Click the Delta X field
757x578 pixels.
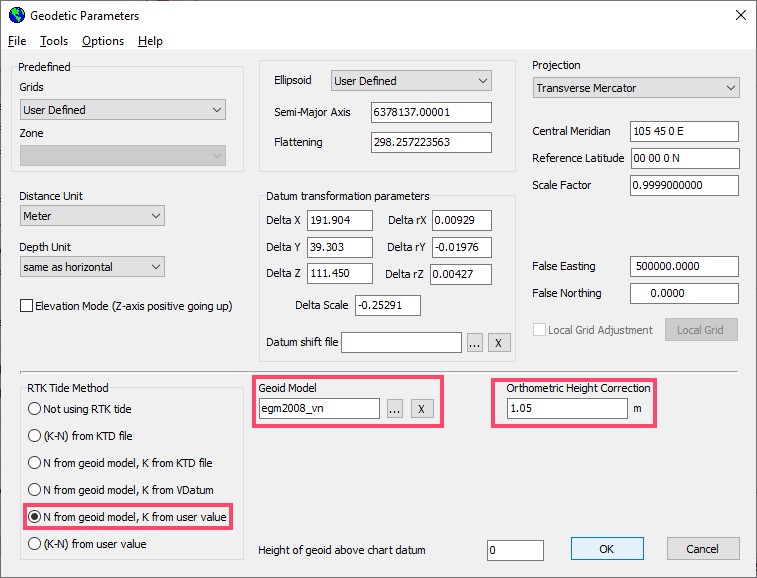[340, 220]
